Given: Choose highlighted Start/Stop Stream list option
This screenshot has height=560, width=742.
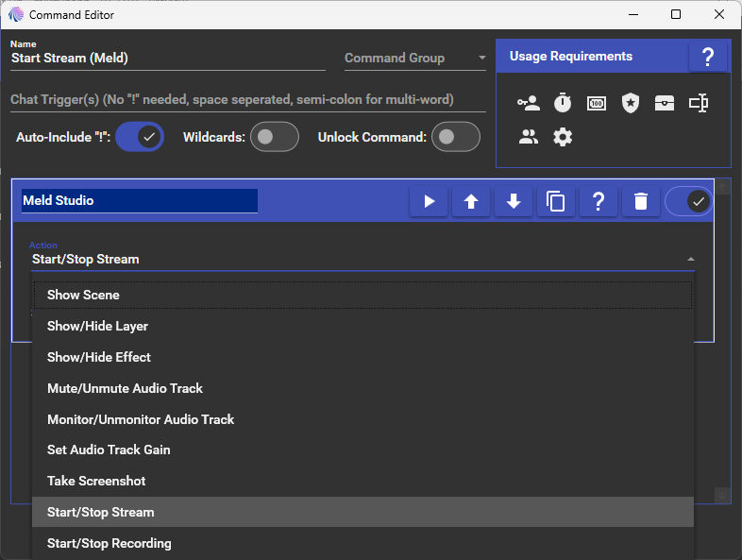Looking at the screenshot, I should coord(363,512).
